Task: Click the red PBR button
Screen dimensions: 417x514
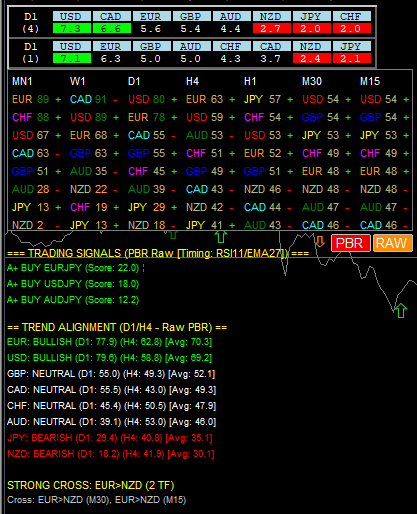Action: coord(351,243)
